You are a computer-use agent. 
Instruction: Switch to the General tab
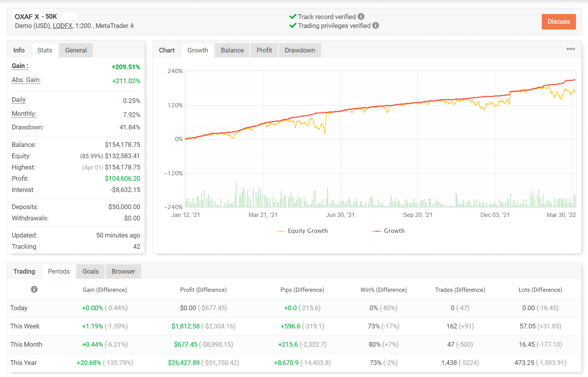(76, 50)
